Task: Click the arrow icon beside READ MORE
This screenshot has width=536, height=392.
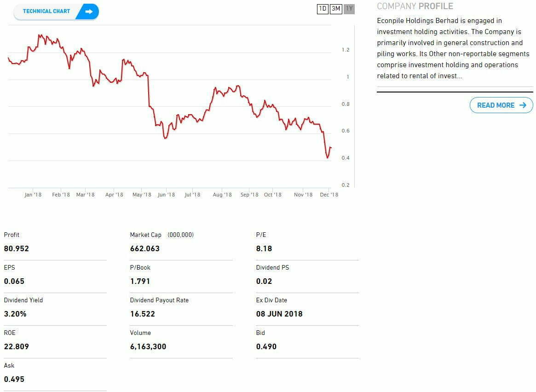Action: 523,105
